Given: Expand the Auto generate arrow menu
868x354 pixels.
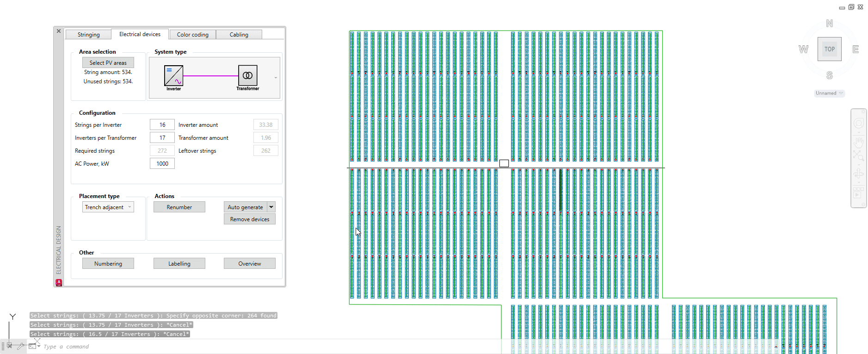Looking at the screenshot, I should [x=271, y=207].
